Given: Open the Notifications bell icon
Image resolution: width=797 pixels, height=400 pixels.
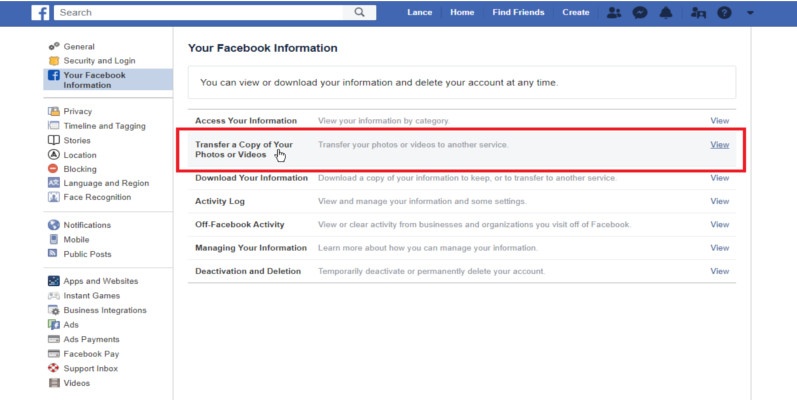Looking at the screenshot, I should (666, 13).
